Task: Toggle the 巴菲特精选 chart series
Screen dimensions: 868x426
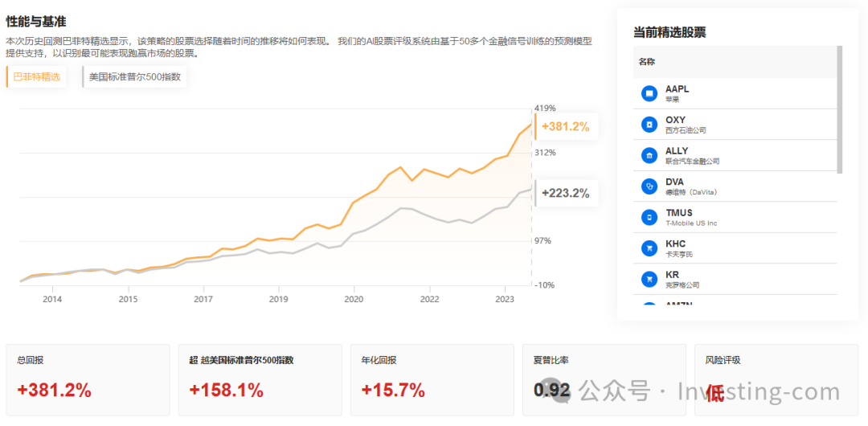Action: [x=36, y=77]
